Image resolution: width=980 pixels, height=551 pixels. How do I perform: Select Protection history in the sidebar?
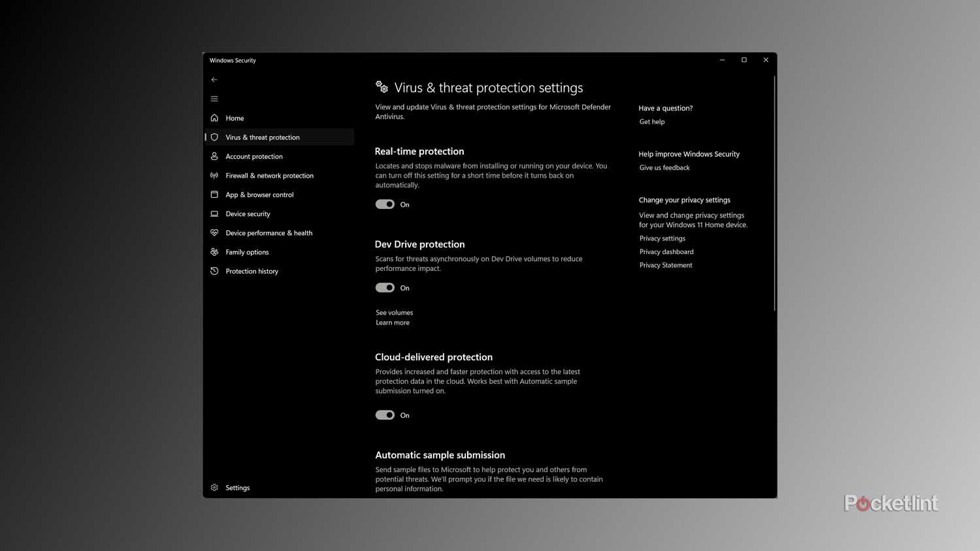[252, 271]
